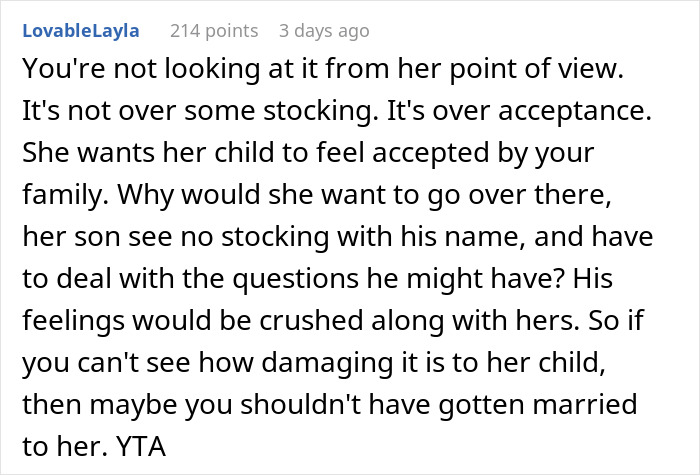Click the line 'to deal with the questions'
The height and width of the screenshot is (475, 700).
[x=190, y=279]
